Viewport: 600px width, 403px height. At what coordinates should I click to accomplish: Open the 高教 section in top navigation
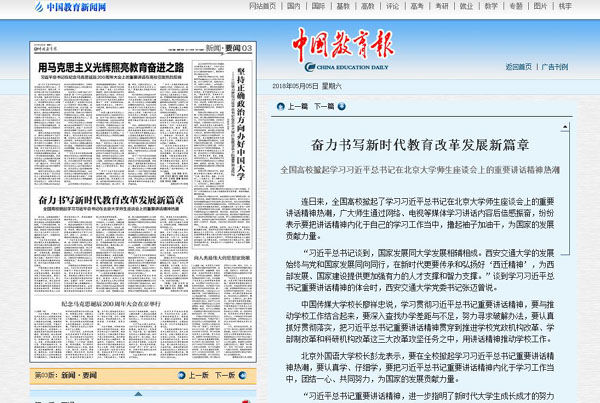coord(367,6)
